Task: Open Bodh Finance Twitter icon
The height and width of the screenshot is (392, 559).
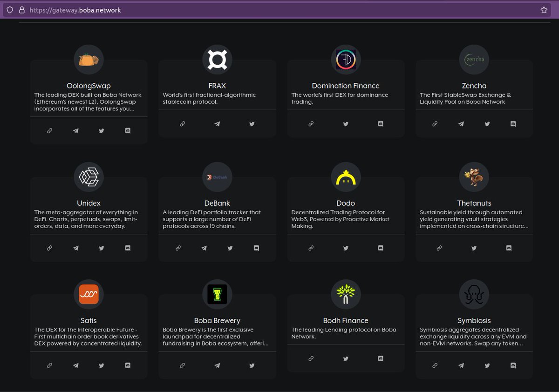Action: click(346, 358)
